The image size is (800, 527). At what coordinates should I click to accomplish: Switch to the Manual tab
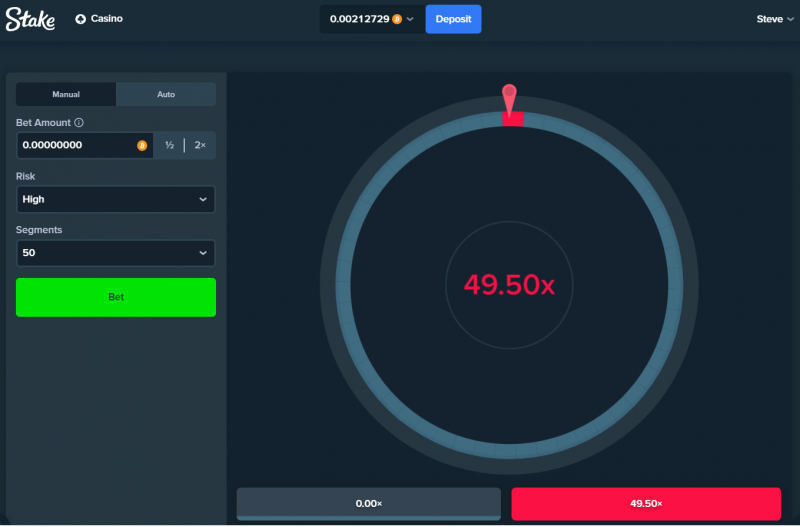[x=66, y=94]
